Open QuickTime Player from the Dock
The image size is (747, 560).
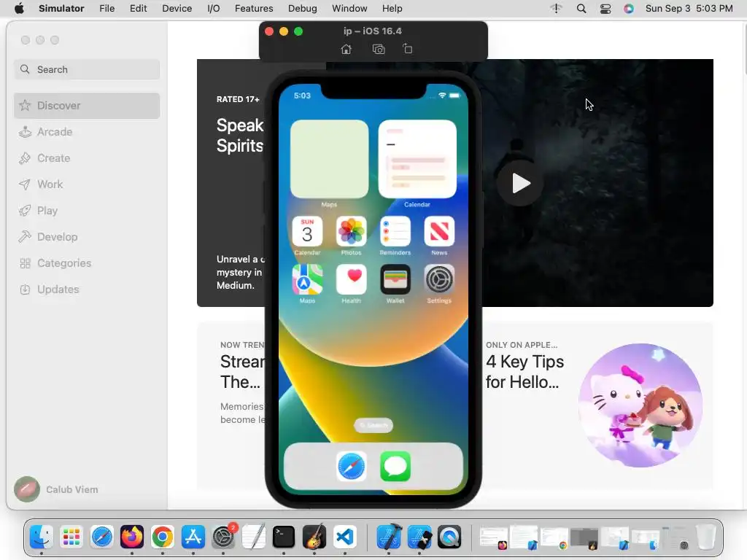[x=449, y=537]
